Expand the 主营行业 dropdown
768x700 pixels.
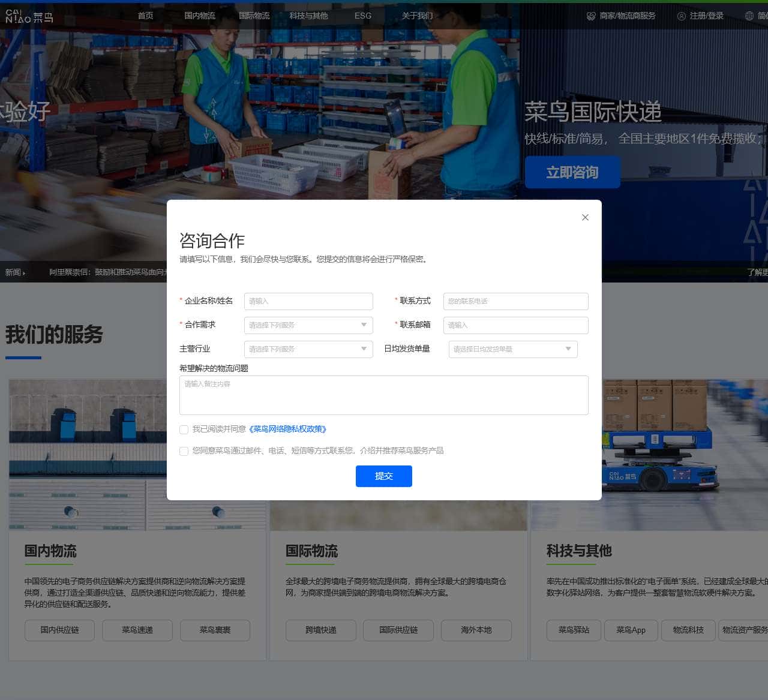(x=308, y=349)
